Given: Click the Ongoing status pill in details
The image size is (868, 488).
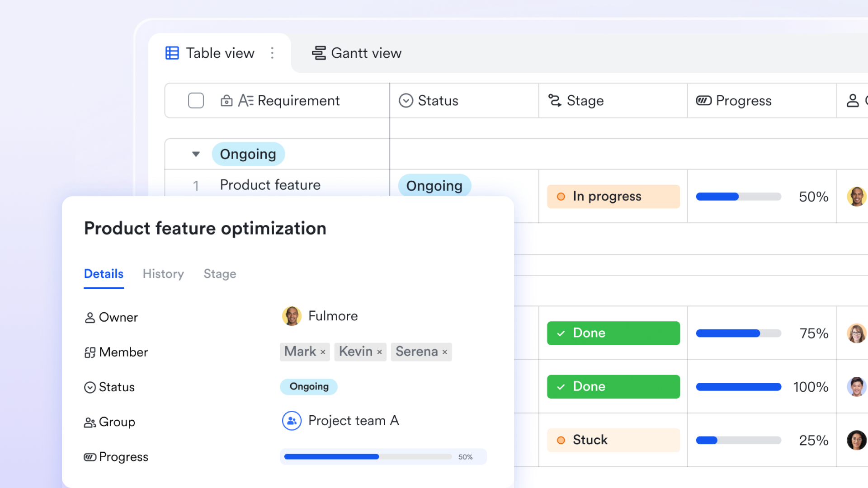Looking at the screenshot, I should pos(309,387).
